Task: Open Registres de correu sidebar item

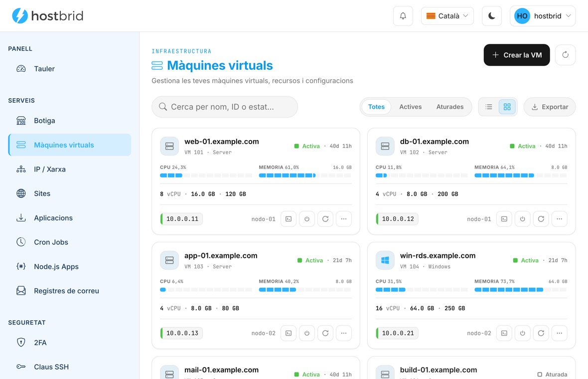Action: point(70,291)
